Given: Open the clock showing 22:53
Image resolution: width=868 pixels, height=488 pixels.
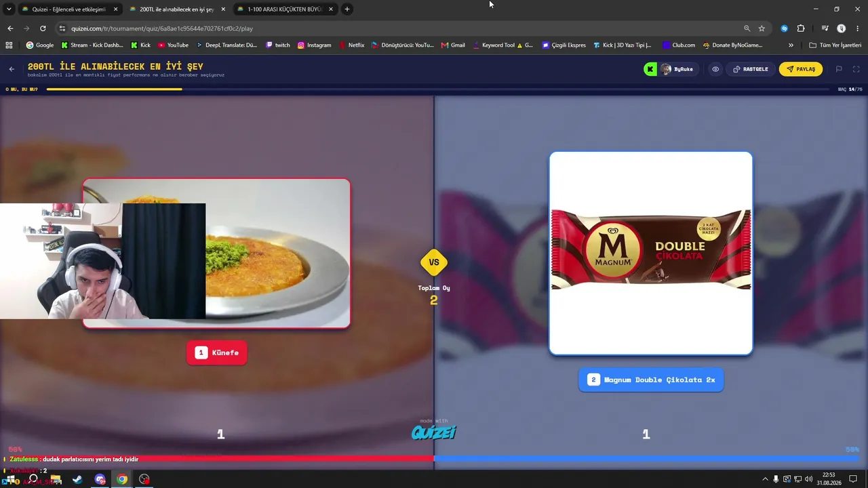Looking at the screenshot, I should click(x=829, y=479).
